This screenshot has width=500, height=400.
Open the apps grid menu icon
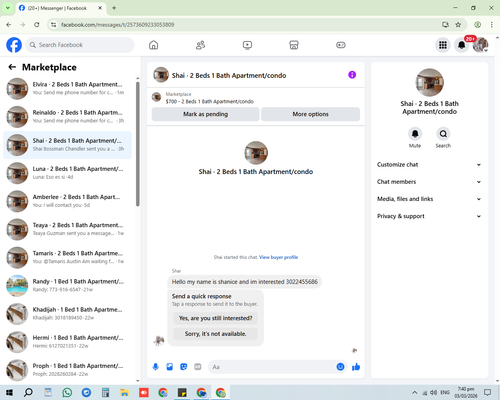click(x=443, y=45)
